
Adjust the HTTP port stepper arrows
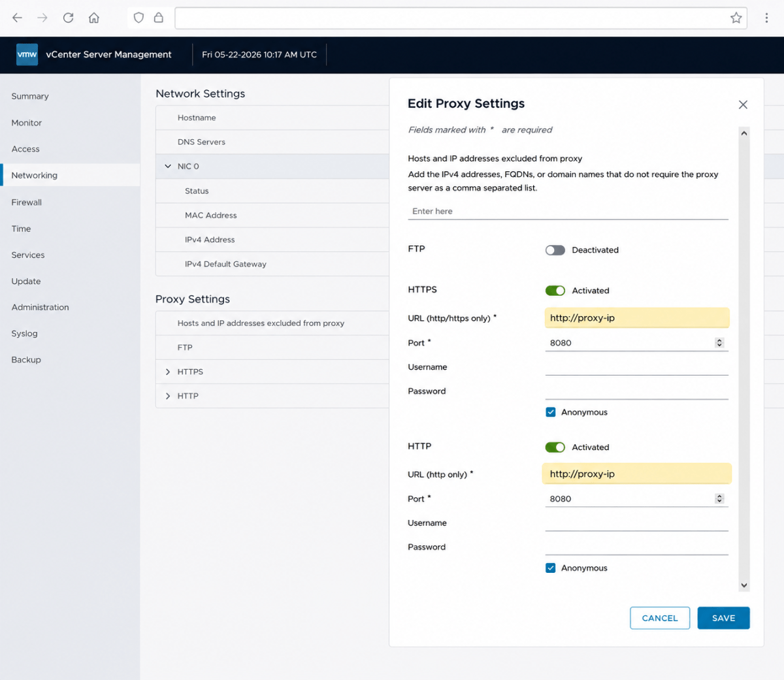click(719, 499)
